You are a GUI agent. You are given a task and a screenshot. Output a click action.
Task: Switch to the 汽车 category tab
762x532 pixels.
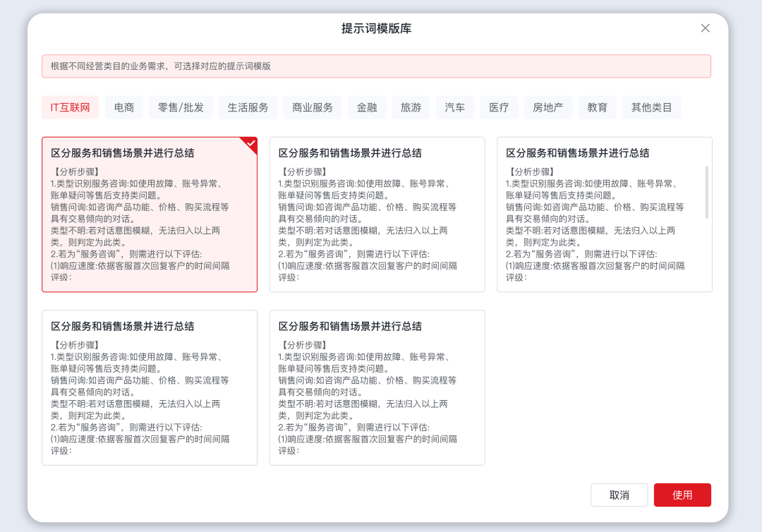tap(454, 107)
